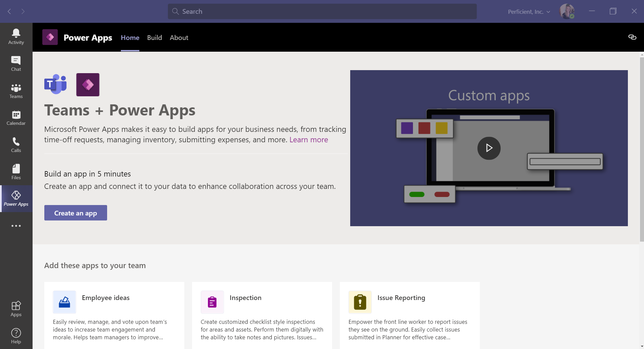Click the Create an app button

(76, 213)
